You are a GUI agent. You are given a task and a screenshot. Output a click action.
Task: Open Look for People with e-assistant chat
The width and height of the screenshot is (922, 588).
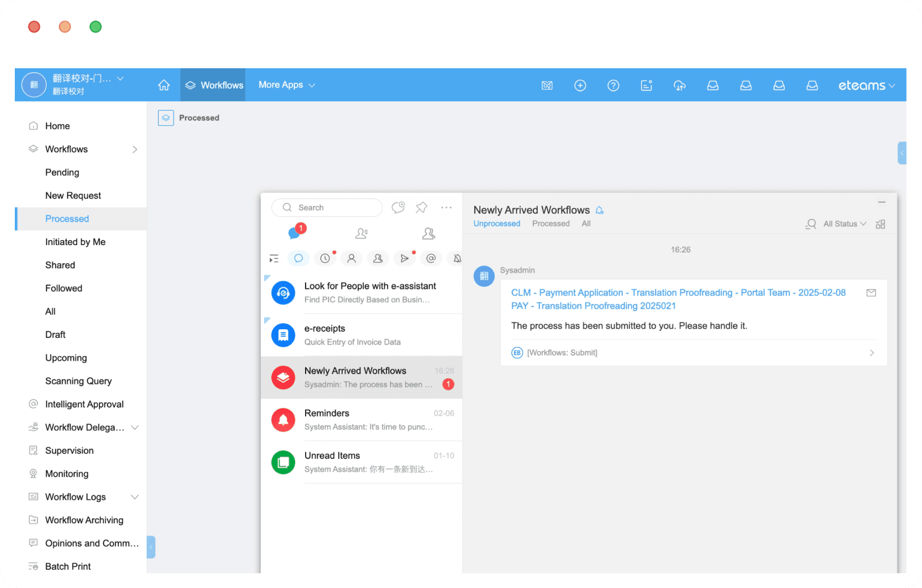click(361, 293)
